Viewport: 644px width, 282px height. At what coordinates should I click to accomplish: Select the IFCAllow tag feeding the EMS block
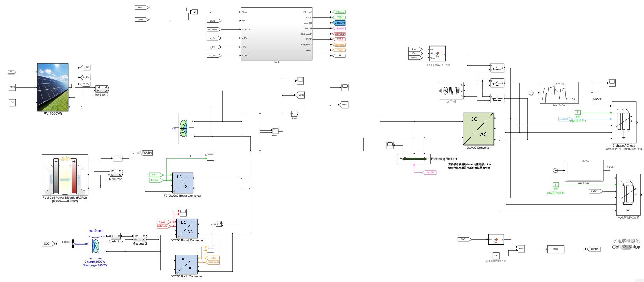[x=214, y=29]
